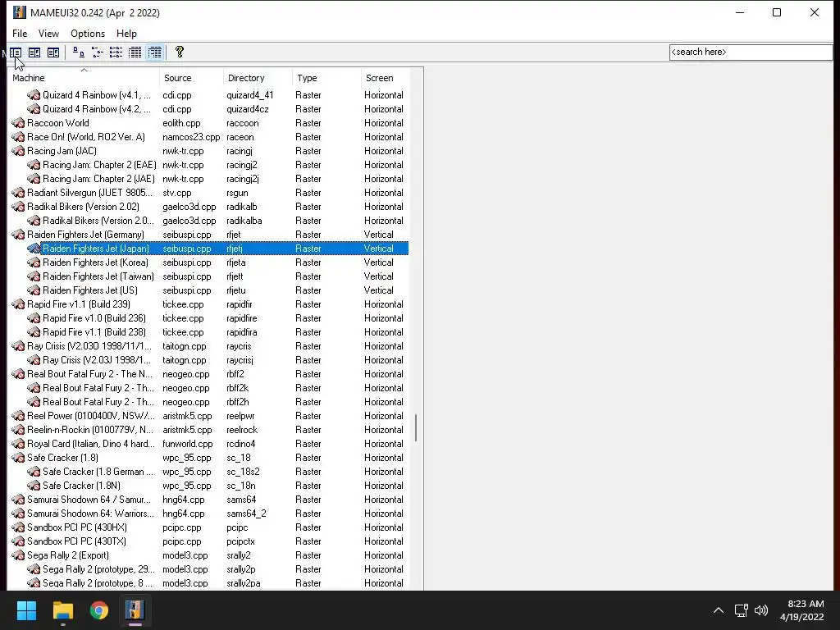The image size is (840, 630).
Task: Click the Raiden Fighters Jet (Korea) icon
Action: pyautogui.click(x=34, y=262)
